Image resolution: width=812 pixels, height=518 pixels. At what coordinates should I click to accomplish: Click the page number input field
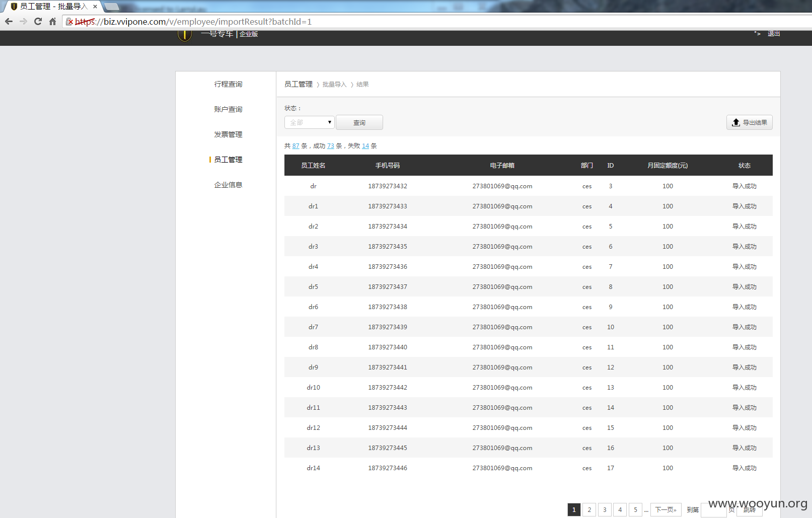[x=713, y=510]
